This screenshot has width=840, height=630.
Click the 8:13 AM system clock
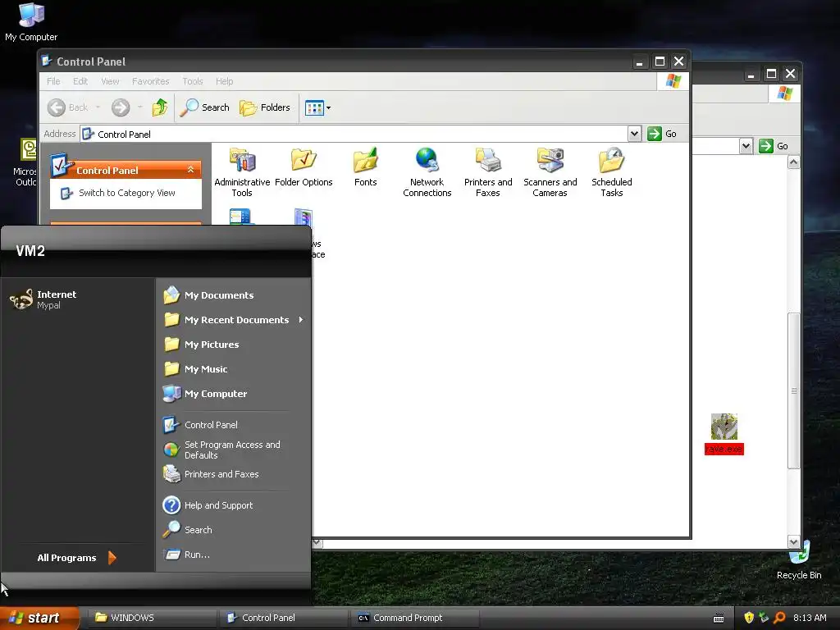pyautogui.click(x=810, y=618)
